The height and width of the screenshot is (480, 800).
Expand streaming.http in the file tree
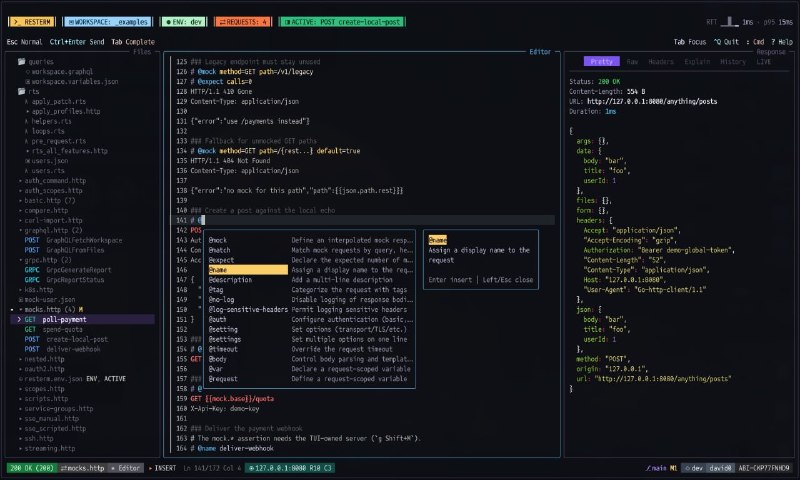[20, 448]
